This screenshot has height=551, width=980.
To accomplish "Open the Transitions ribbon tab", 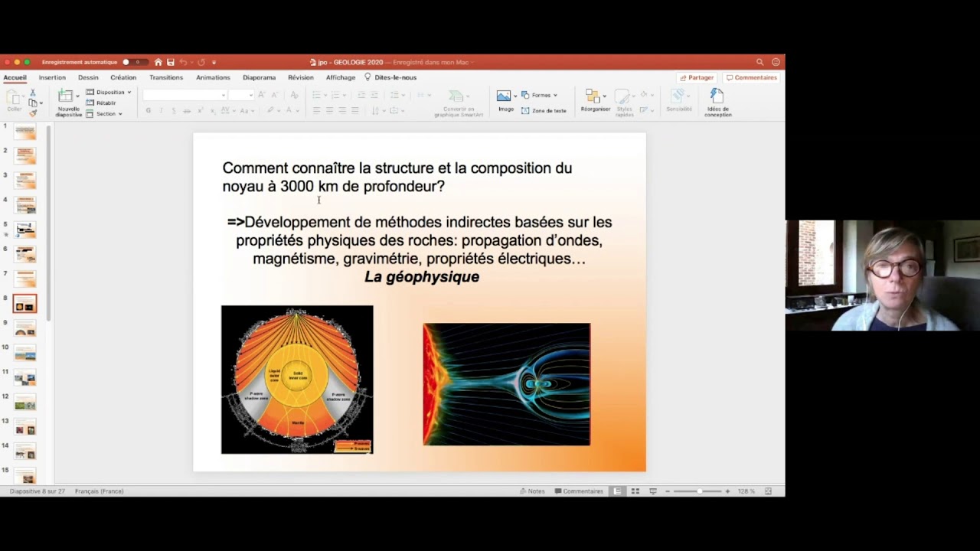I will tap(166, 77).
